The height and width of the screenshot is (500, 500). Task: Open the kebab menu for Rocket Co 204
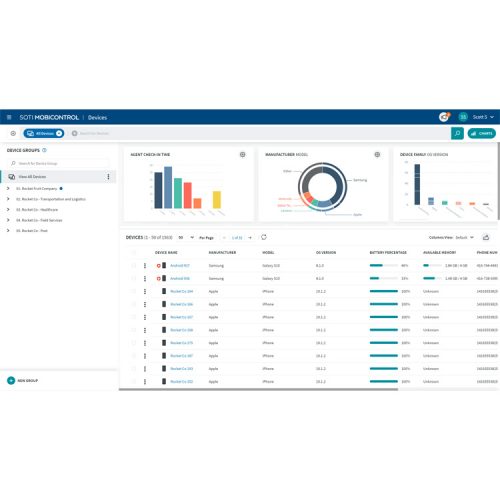point(145,291)
